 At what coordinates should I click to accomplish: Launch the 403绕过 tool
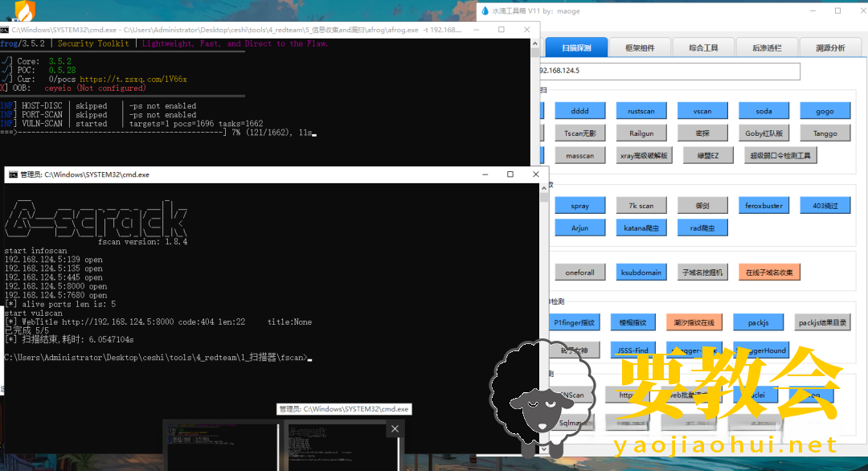825,205
